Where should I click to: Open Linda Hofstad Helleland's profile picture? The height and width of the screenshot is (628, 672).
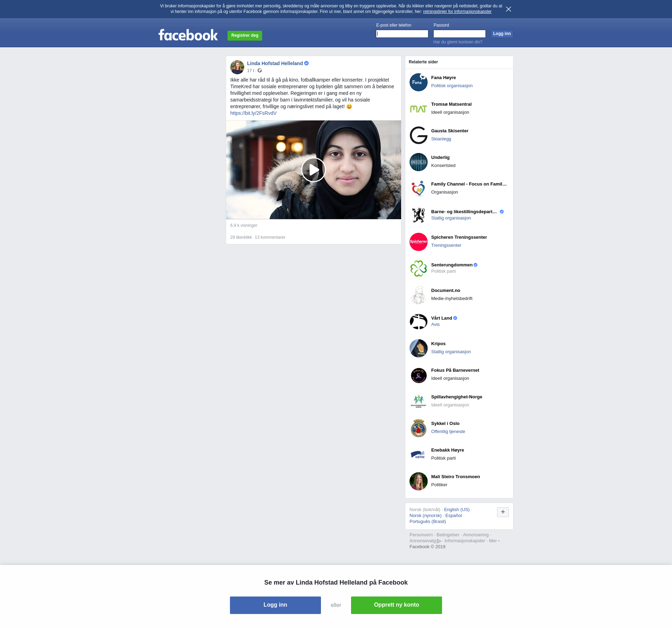(x=237, y=67)
